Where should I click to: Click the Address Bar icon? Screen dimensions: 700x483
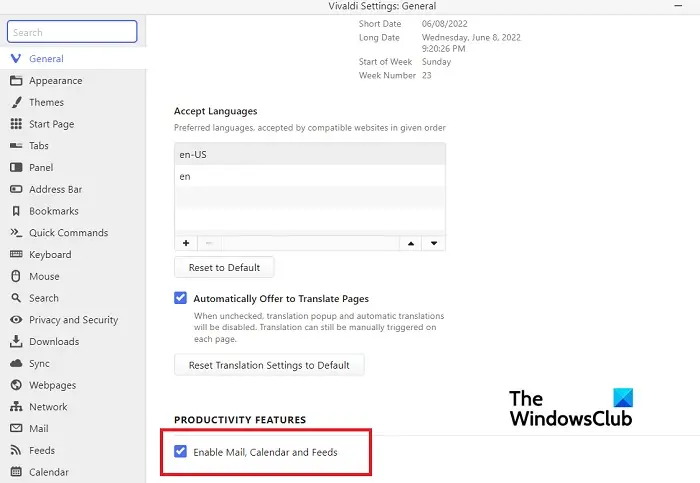pyautogui.click(x=16, y=189)
